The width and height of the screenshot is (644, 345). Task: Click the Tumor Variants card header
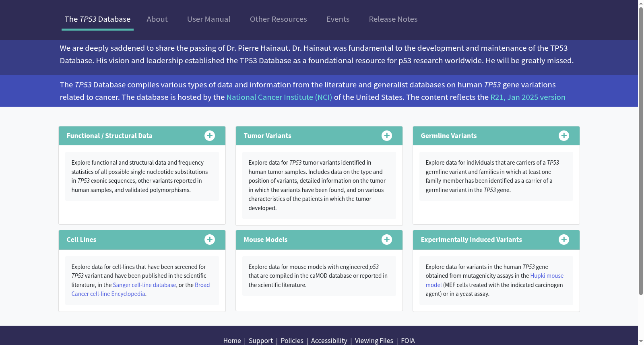(x=319, y=136)
